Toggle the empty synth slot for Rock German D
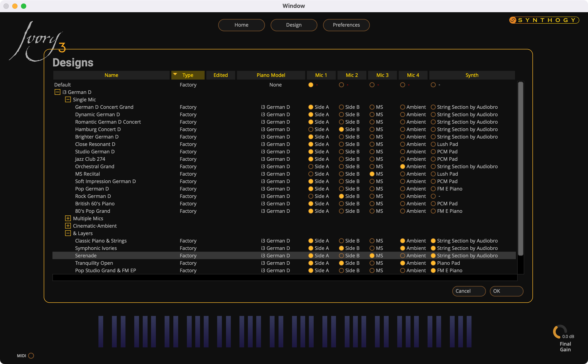Image resolution: width=588 pixels, height=364 pixels. [433, 196]
